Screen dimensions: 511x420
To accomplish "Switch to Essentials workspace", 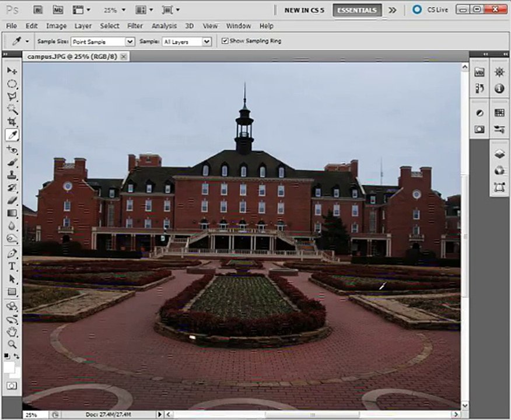I will click(357, 10).
